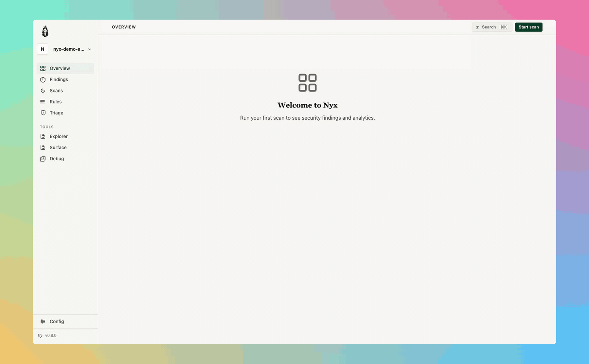Image resolution: width=589 pixels, height=364 pixels.
Task: Select the nyx-demo-a... project name
Action: pyautogui.click(x=69, y=49)
